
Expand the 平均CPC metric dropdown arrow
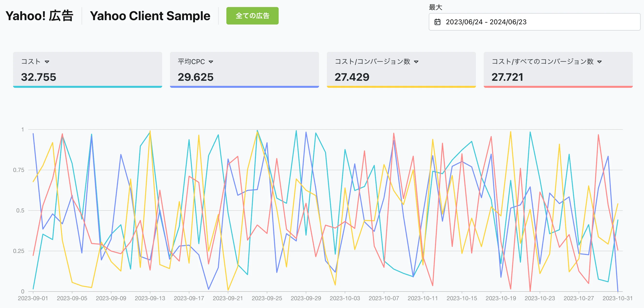(211, 62)
